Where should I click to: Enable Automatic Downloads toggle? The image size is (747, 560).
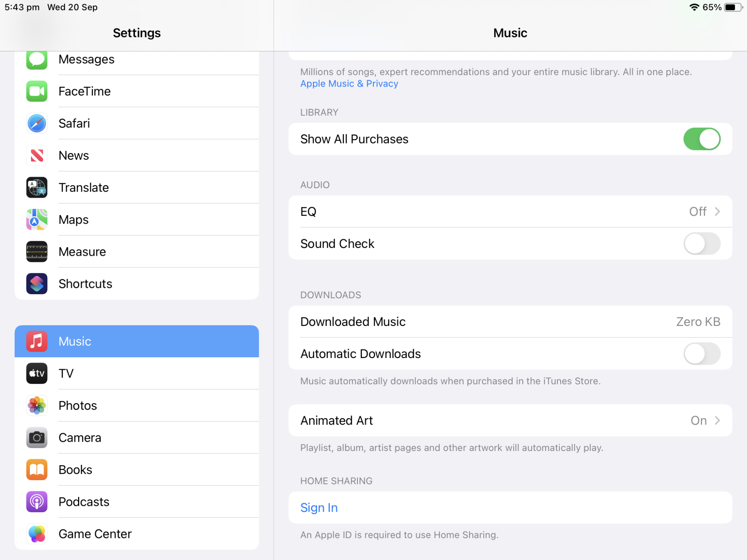tap(701, 354)
